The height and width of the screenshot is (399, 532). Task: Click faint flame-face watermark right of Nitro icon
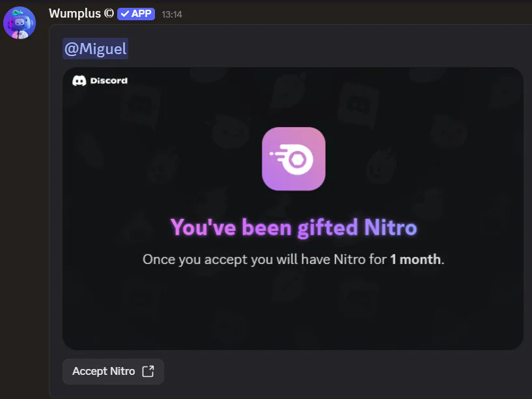pos(382,166)
